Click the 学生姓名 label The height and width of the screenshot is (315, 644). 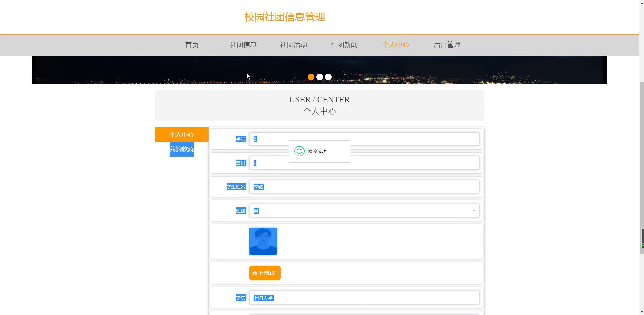(236, 187)
